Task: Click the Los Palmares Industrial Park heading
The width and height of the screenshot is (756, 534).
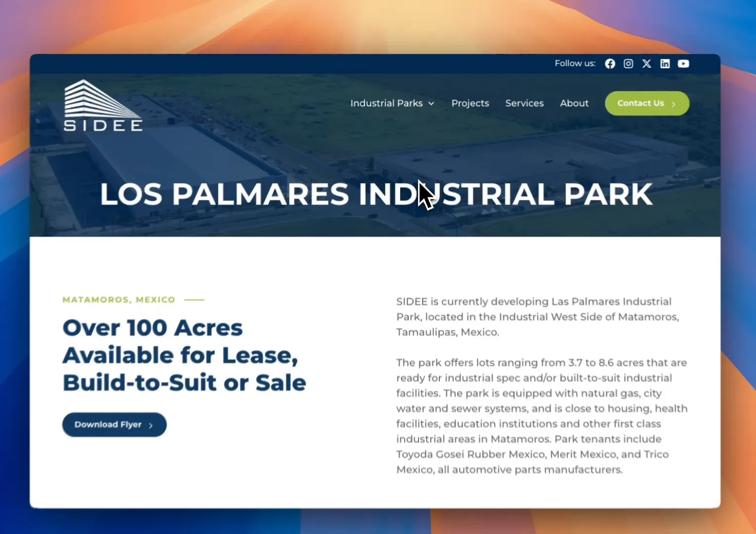Action: tap(377, 194)
